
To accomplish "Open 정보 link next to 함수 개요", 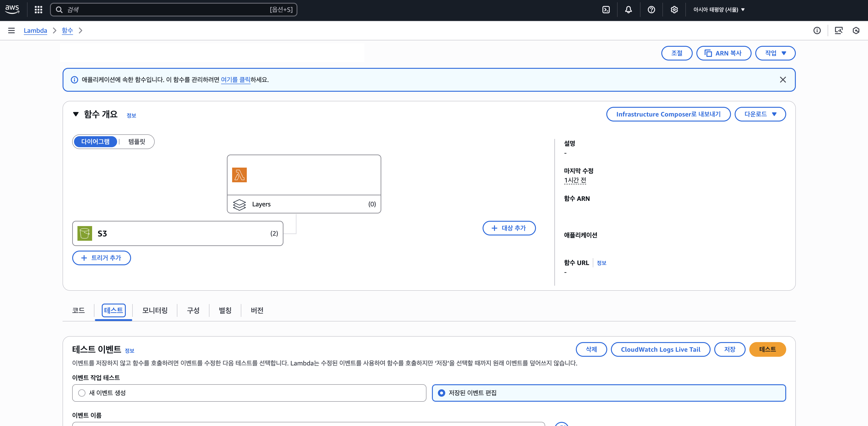I will 131,116.
